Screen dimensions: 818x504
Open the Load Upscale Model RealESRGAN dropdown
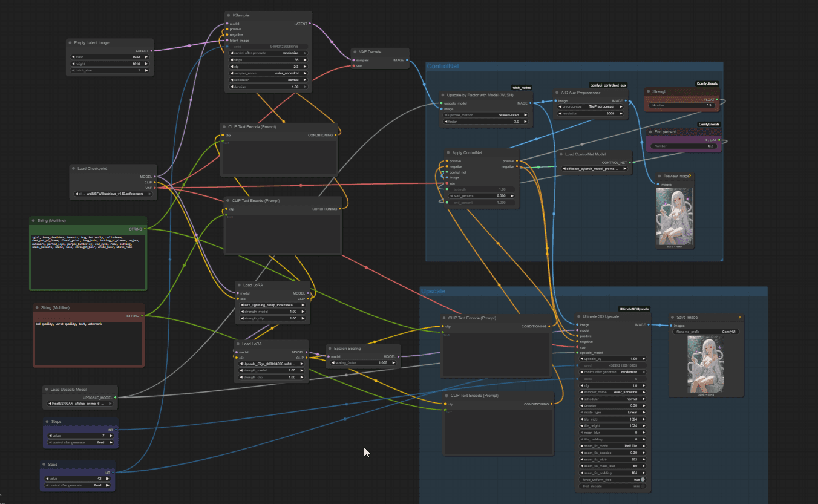tap(80, 403)
